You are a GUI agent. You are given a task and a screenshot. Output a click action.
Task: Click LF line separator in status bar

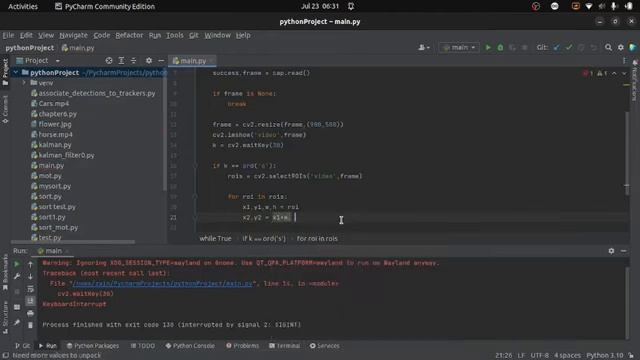[521, 356]
